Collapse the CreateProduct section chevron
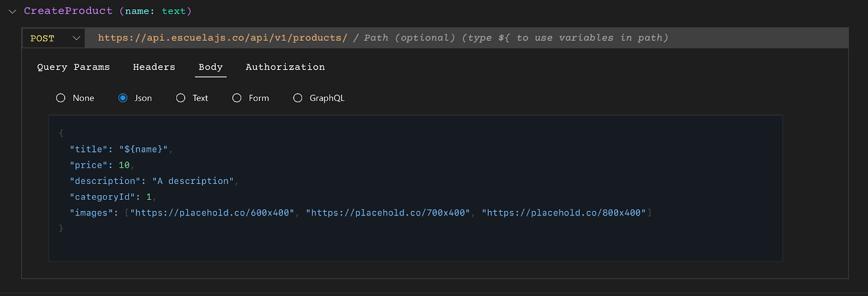The width and height of the screenshot is (868, 296). 12,11
